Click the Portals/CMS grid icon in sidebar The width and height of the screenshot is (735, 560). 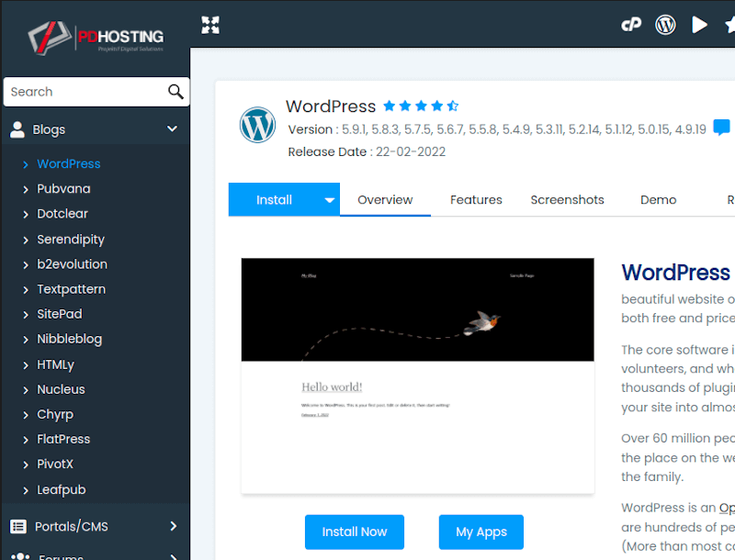pyautogui.click(x=17, y=526)
